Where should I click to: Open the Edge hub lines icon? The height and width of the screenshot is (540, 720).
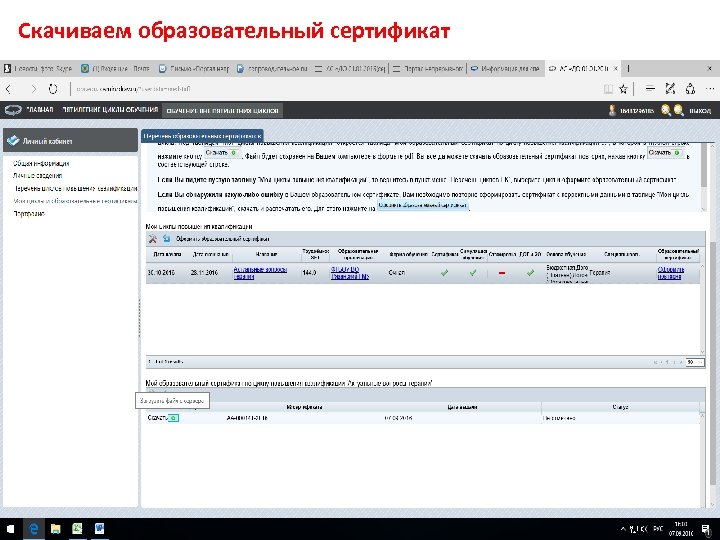[x=650, y=89]
